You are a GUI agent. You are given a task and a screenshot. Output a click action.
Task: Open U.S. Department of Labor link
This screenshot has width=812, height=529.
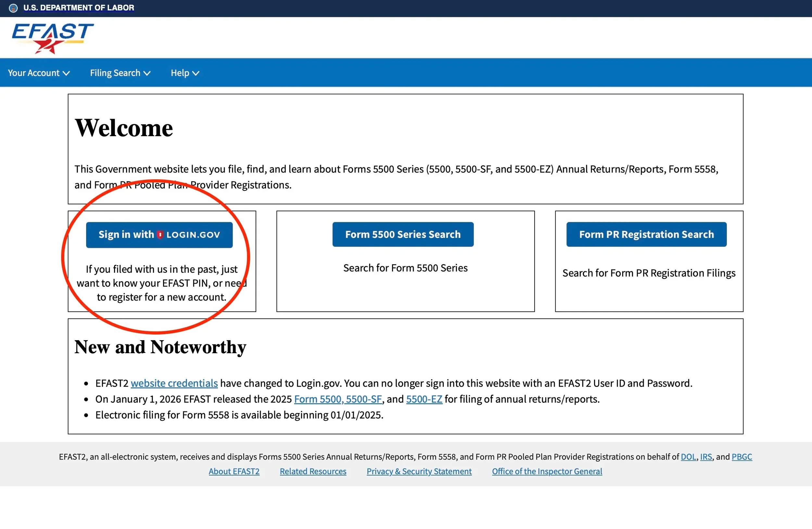click(x=79, y=8)
